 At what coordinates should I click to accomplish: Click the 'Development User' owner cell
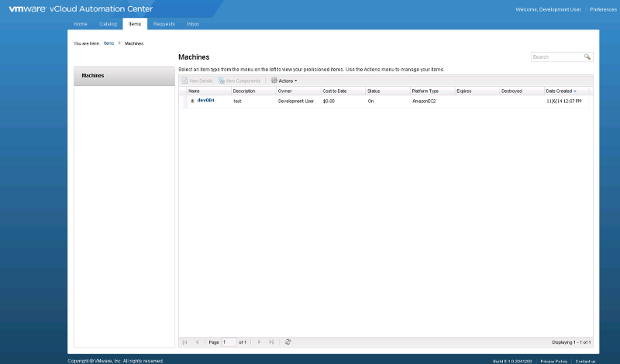pyautogui.click(x=296, y=101)
